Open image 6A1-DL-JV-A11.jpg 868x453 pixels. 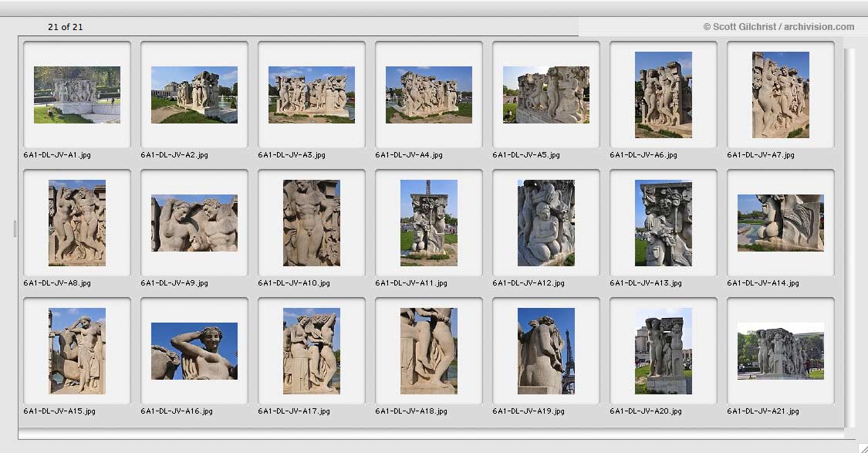click(429, 222)
